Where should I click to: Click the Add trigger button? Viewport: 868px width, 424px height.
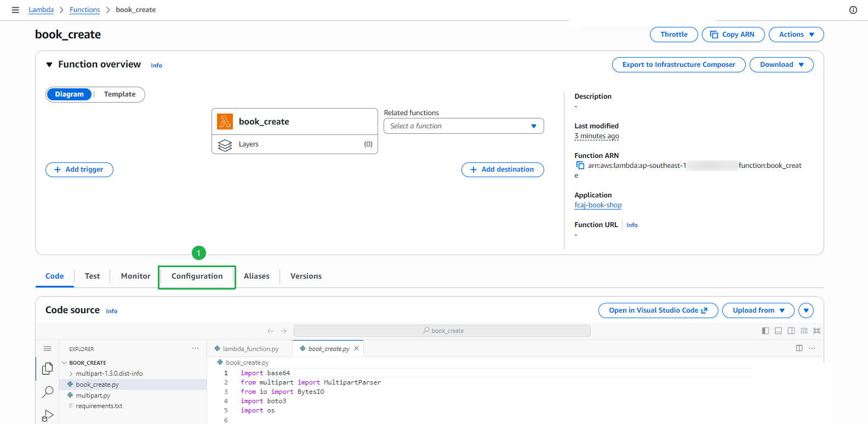[79, 169]
